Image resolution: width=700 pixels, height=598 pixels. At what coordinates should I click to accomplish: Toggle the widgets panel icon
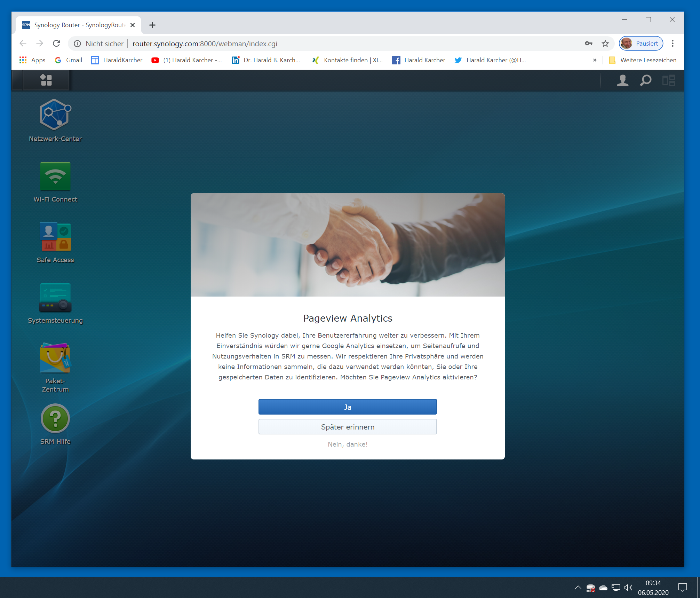pyautogui.click(x=668, y=80)
